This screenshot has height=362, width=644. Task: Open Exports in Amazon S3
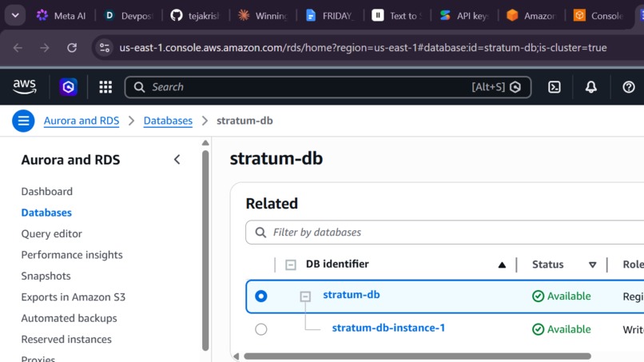73,297
